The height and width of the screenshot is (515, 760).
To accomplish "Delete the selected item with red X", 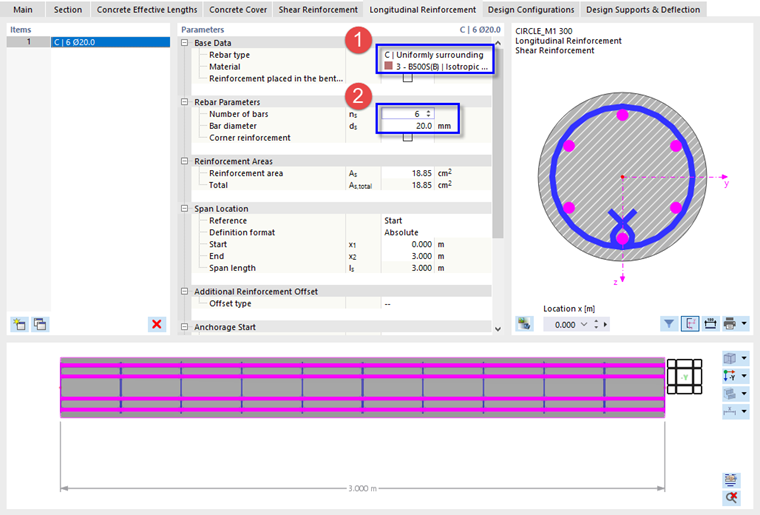I will coord(157,324).
